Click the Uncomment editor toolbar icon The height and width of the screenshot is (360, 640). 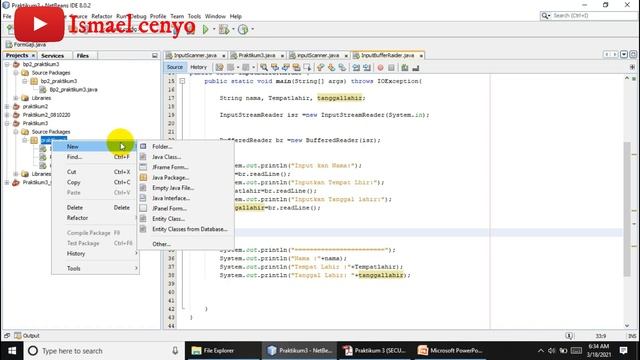click(x=416, y=67)
